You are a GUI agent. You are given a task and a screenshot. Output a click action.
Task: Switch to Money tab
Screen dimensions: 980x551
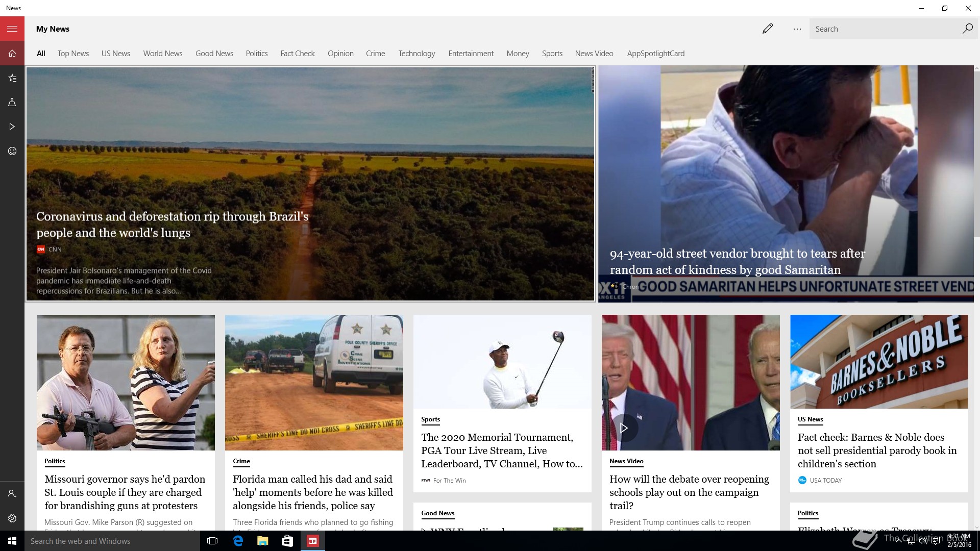(518, 54)
